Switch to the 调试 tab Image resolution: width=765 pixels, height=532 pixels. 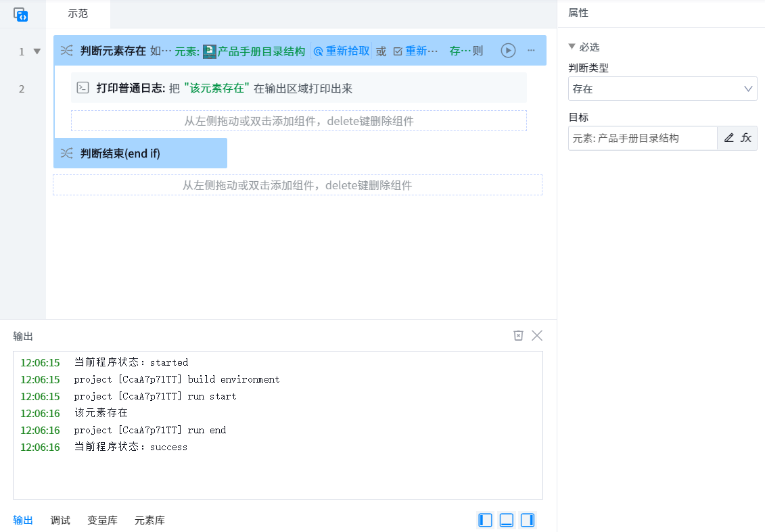point(60,520)
